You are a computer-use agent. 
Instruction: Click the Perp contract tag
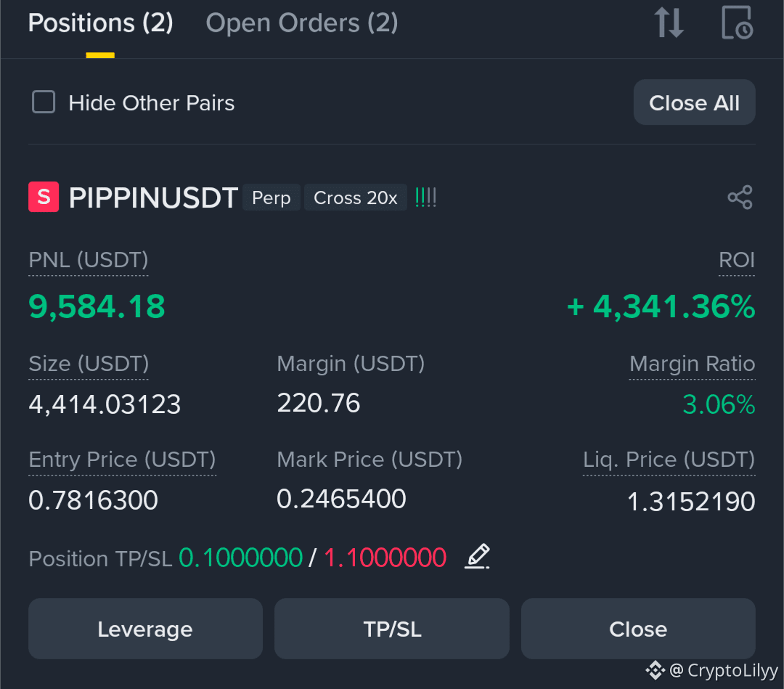tap(271, 197)
